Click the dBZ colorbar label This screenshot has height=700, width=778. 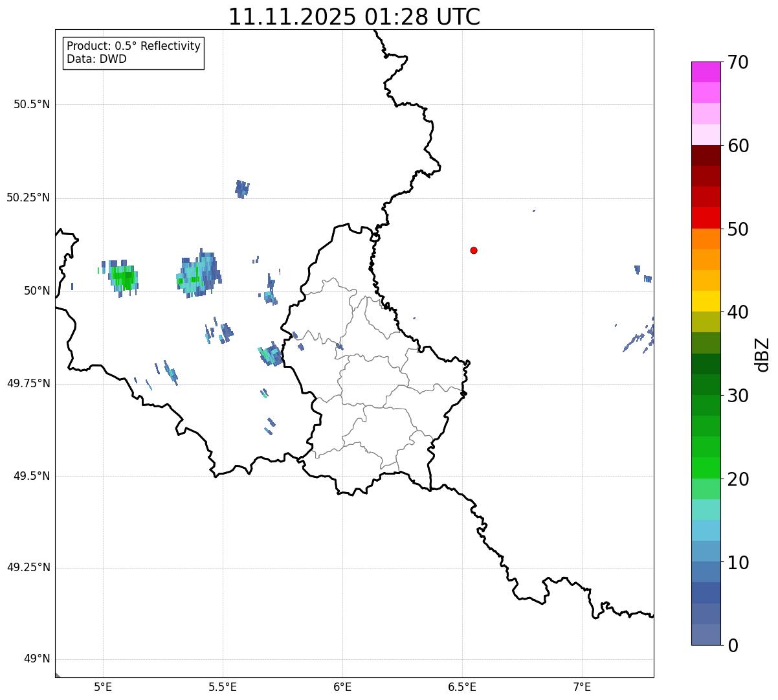[762, 354]
